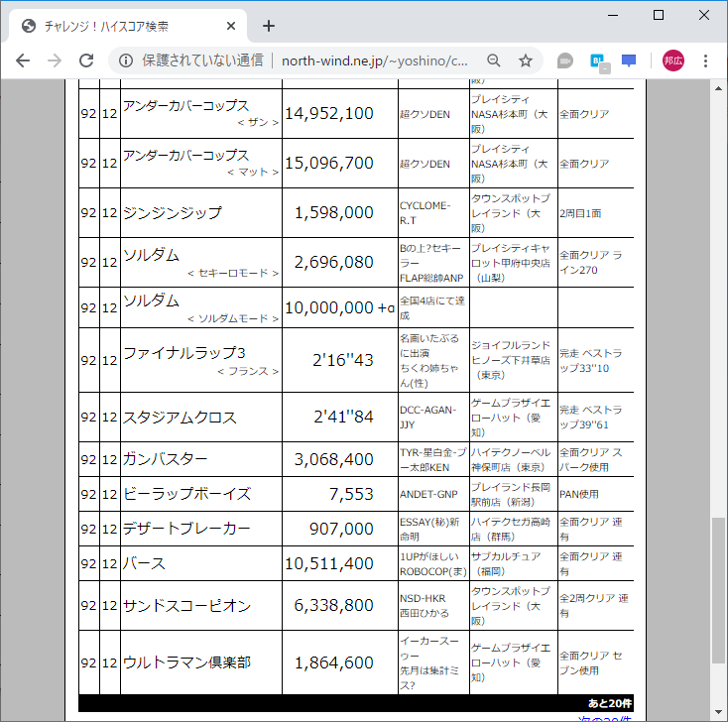The image size is (728, 722).
Task: Click the score 3,068,400
Action: [334, 459]
